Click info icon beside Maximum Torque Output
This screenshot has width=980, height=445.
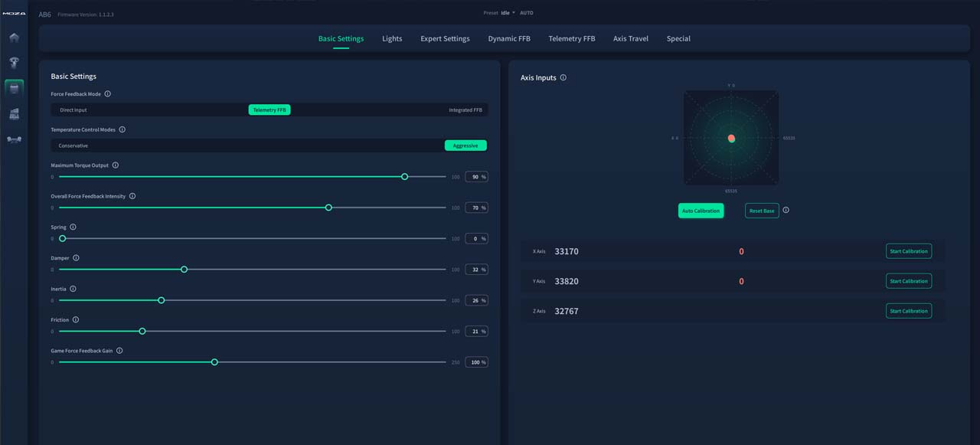coord(116,165)
